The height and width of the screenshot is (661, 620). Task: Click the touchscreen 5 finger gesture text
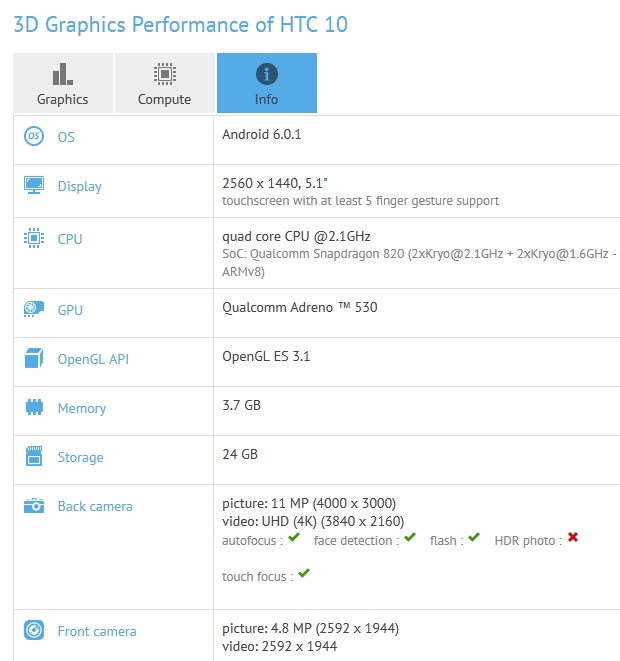pos(360,201)
